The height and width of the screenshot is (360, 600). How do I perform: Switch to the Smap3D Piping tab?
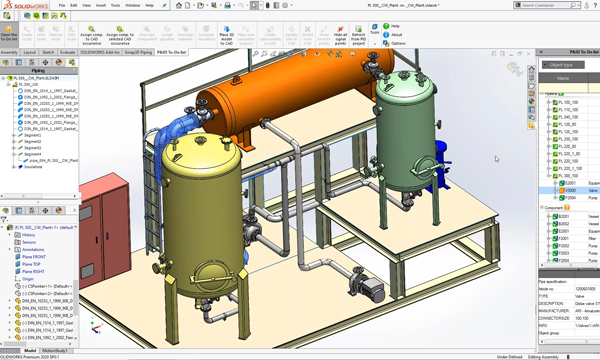138,52
